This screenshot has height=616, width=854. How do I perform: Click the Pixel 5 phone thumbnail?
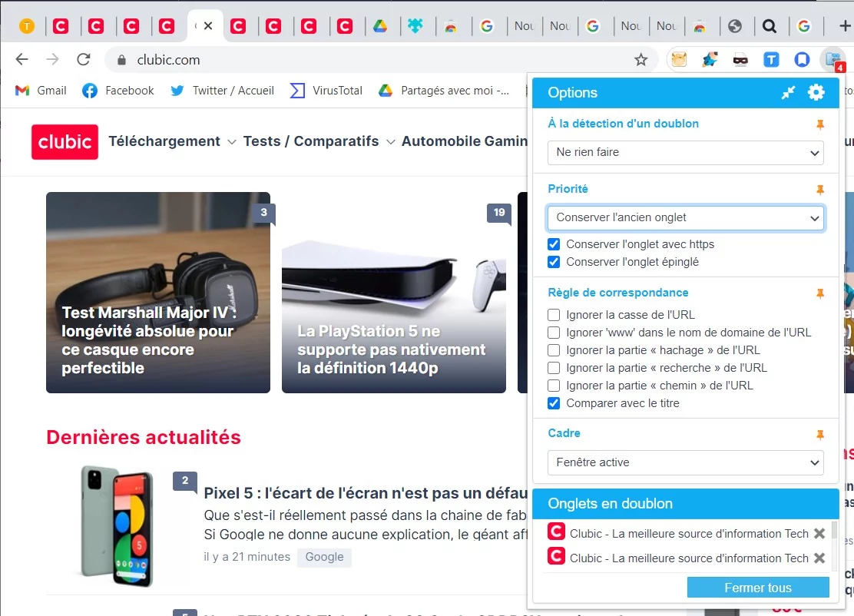coord(117,526)
